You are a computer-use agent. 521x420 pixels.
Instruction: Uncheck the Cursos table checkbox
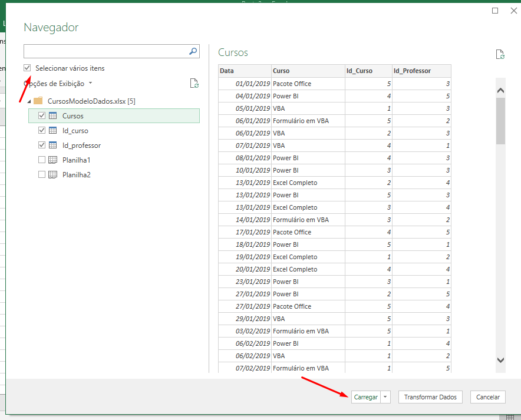click(x=42, y=115)
